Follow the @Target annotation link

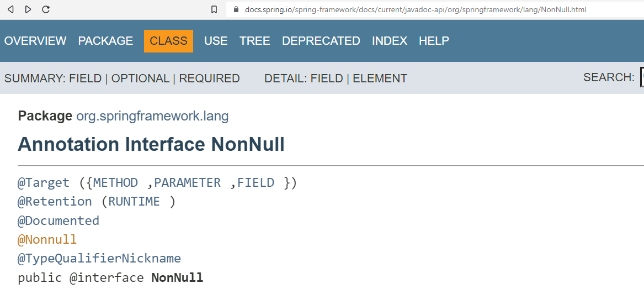click(x=44, y=182)
